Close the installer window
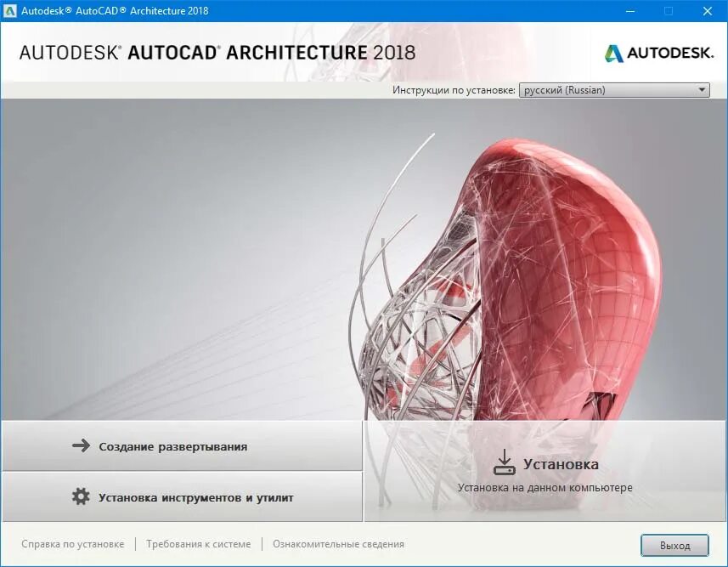728x567 pixels. pos(708,11)
